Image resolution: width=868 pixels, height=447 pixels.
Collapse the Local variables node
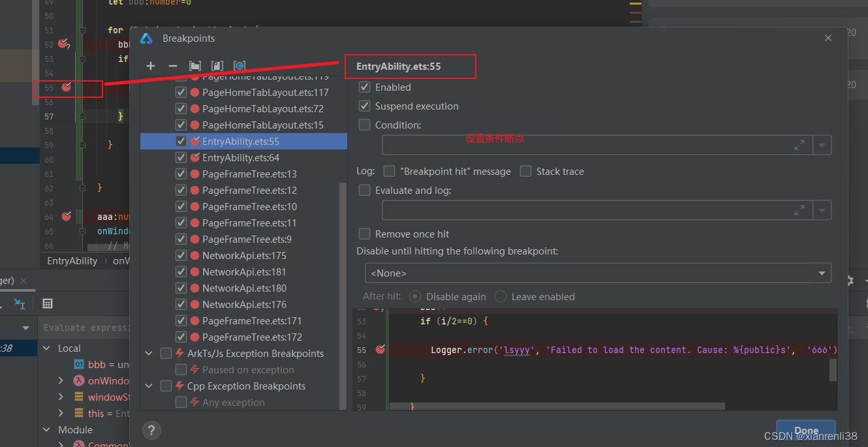46,348
